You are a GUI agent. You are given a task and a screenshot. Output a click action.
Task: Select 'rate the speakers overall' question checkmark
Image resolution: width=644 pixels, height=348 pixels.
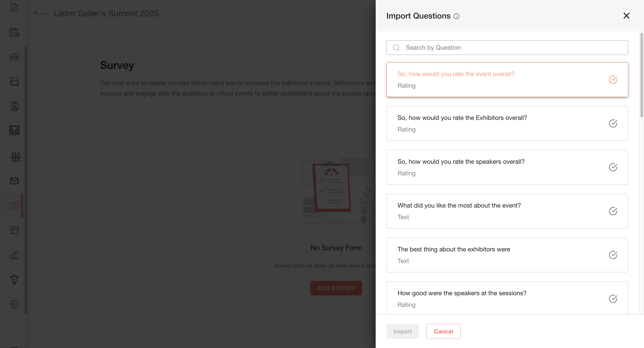point(613,167)
